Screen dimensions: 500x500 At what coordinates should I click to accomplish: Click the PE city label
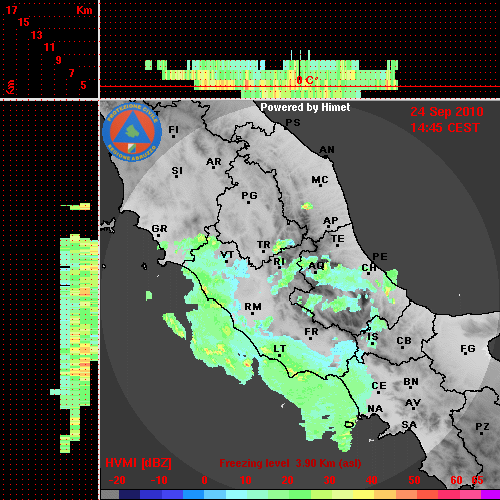click(380, 256)
